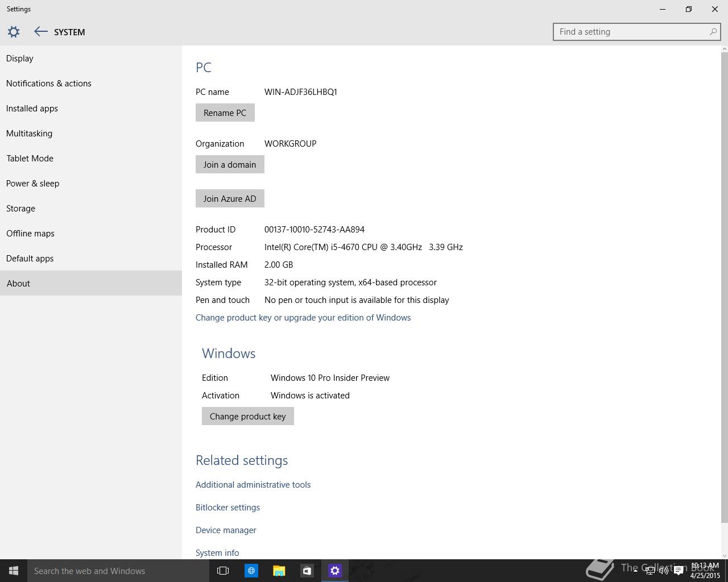Open Tablet Mode settings

[x=91, y=159]
